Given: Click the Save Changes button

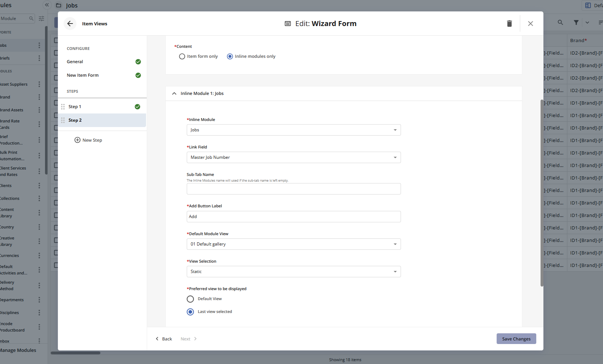Looking at the screenshot, I should click(x=516, y=339).
